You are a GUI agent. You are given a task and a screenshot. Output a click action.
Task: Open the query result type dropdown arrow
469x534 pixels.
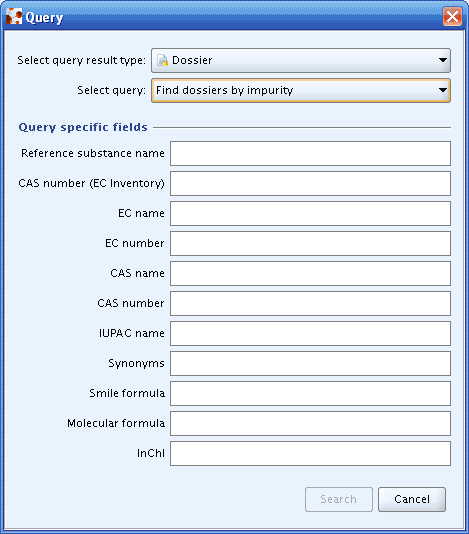coord(442,60)
